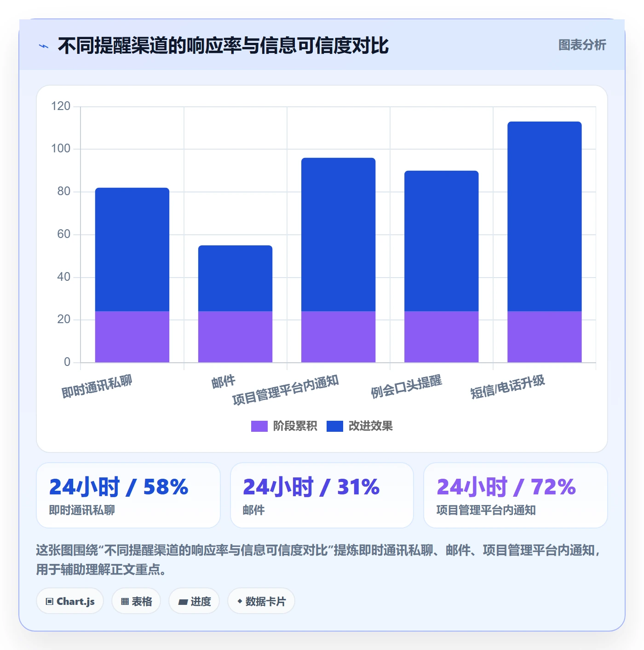644x650 pixels.
Task: Click the x-axis label 项目管理平台内通知
Action: pyautogui.click(x=286, y=390)
